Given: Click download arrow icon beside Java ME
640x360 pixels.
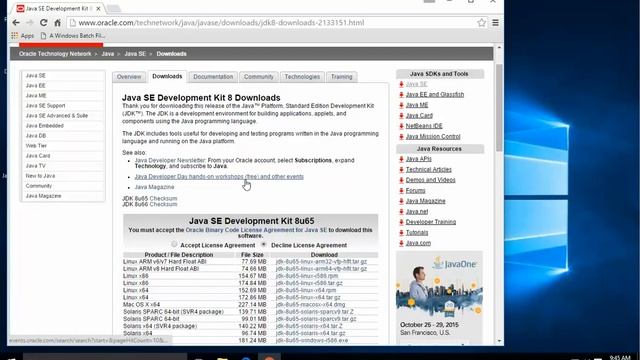Looking at the screenshot, I should [x=401, y=105].
